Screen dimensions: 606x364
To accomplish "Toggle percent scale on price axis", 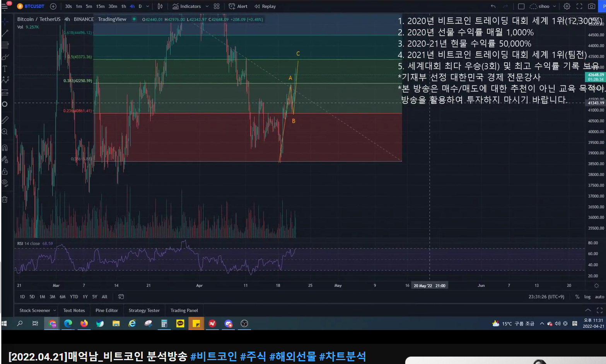I will coord(577,297).
